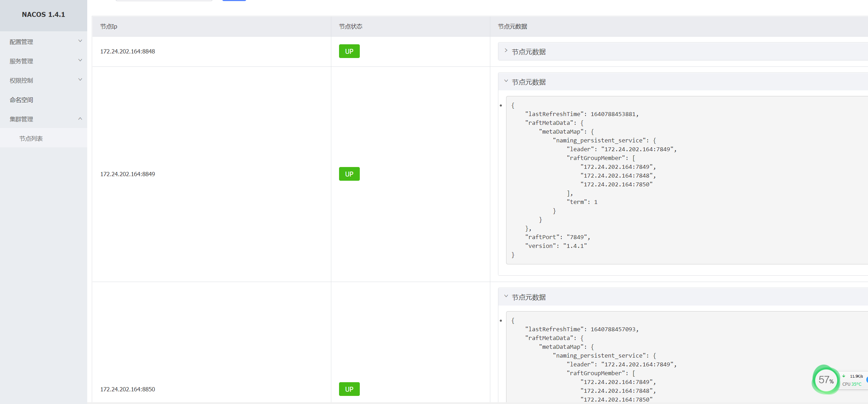868x404 pixels.
Task: Expand the 配置管理 menu chevron
Action: tap(80, 41)
